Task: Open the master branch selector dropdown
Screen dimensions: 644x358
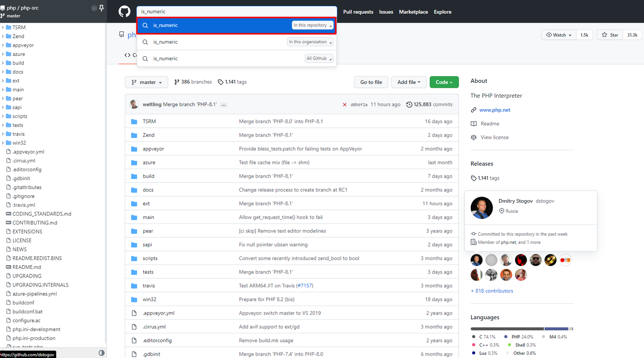Action: [146, 82]
